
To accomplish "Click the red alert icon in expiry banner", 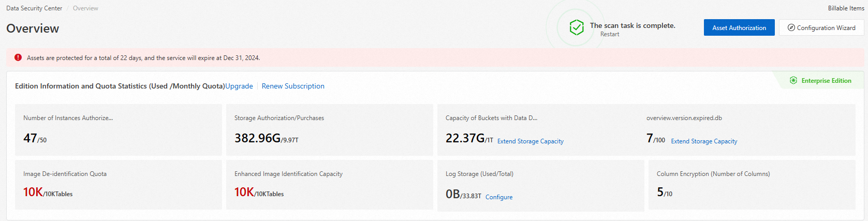I will click(x=18, y=57).
